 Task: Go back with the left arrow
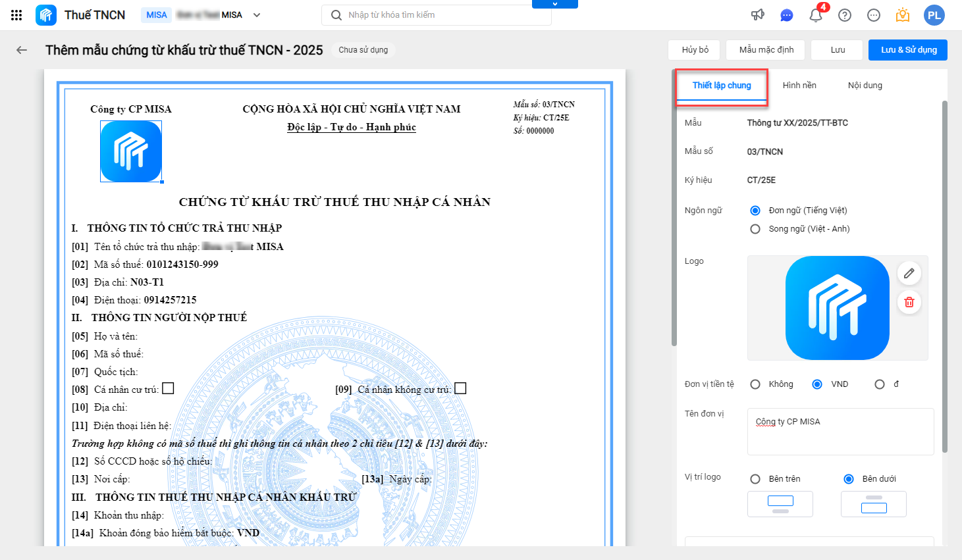pos(22,50)
